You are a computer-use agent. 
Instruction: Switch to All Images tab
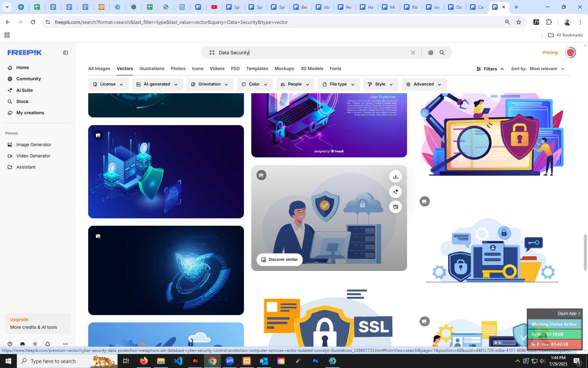[99, 69]
